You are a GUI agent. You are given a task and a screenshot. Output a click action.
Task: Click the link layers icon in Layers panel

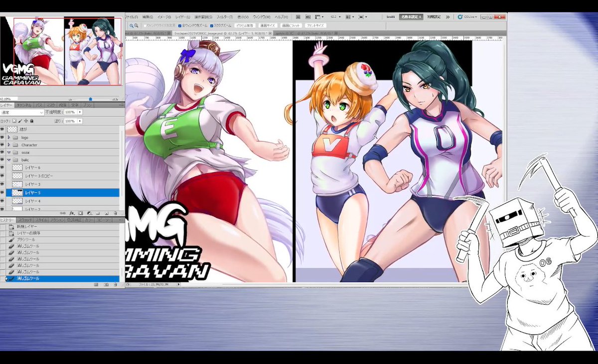(x=63, y=213)
